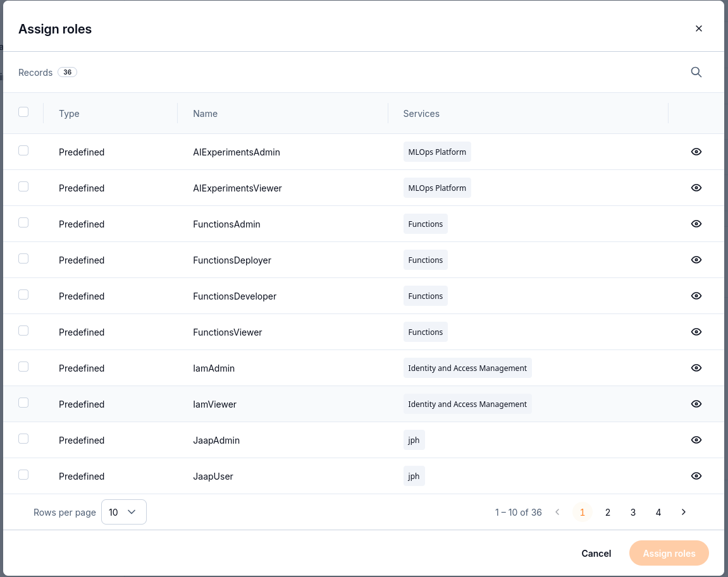
Task: Inspect IamViewer role via eye icon
Action: coord(696,404)
